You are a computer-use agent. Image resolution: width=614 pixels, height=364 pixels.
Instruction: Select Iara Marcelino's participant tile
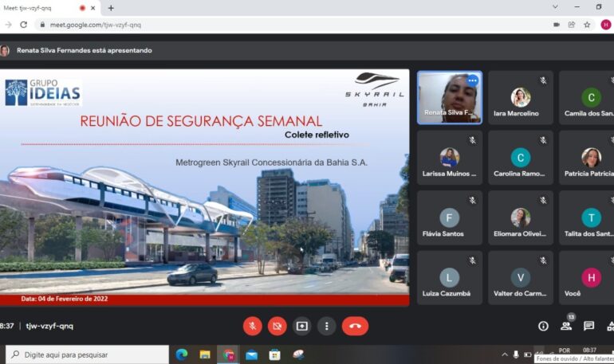(x=520, y=98)
